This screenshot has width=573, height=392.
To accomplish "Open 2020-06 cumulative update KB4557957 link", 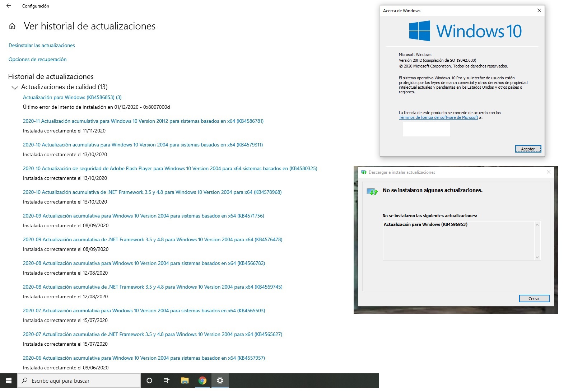I will tap(144, 358).
